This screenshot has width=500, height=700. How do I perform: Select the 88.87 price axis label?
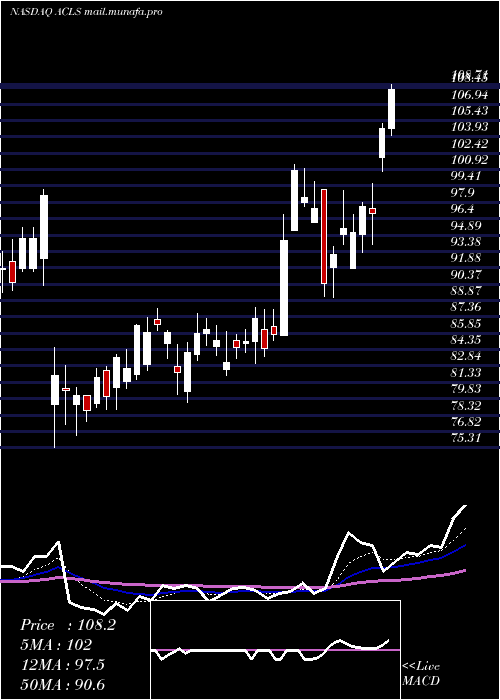[x=466, y=291]
